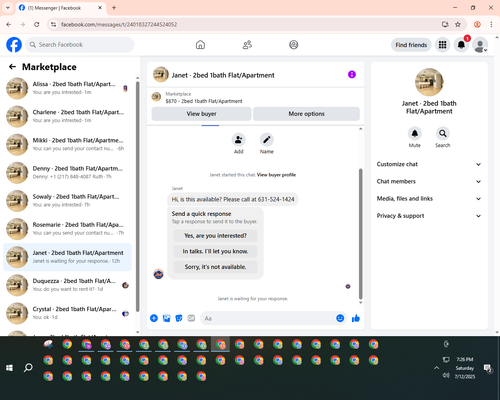Open Windows taskbar search
500x400 pixels.
[x=28, y=368]
